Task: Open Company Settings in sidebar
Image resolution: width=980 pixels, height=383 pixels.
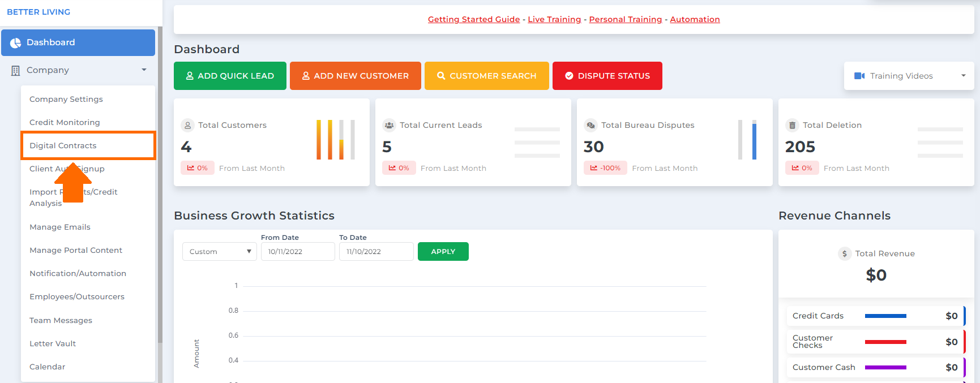Action: [x=66, y=99]
